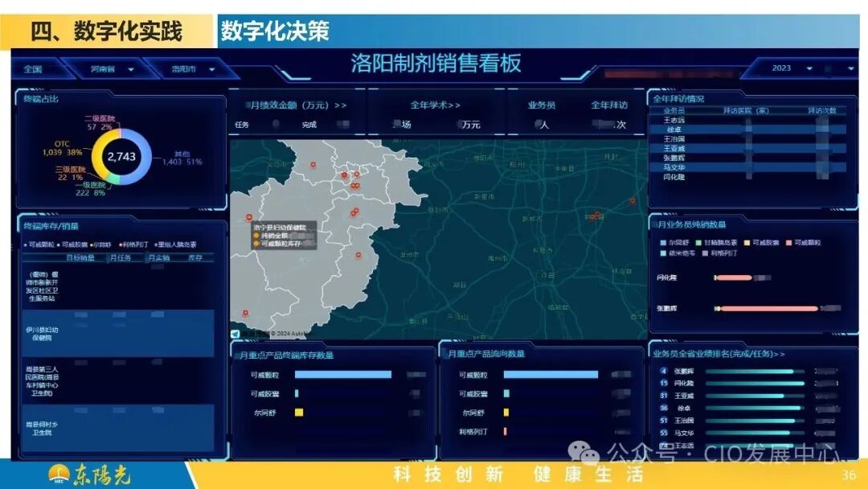The width and height of the screenshot is (868, 489).
Task: Click the 洛阳制剂销售看板 dashboard title
Action: click(x=436, y=63)
